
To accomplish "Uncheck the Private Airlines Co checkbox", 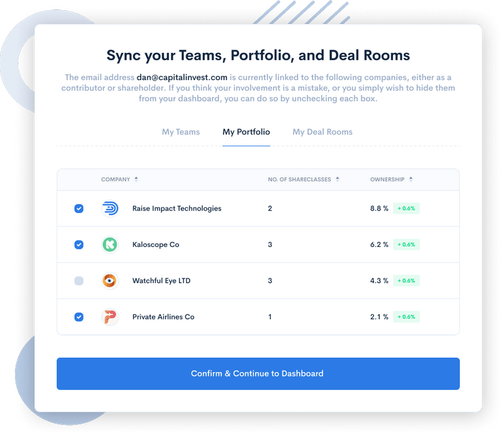I will pyautogui.click(x=79, y=317).
